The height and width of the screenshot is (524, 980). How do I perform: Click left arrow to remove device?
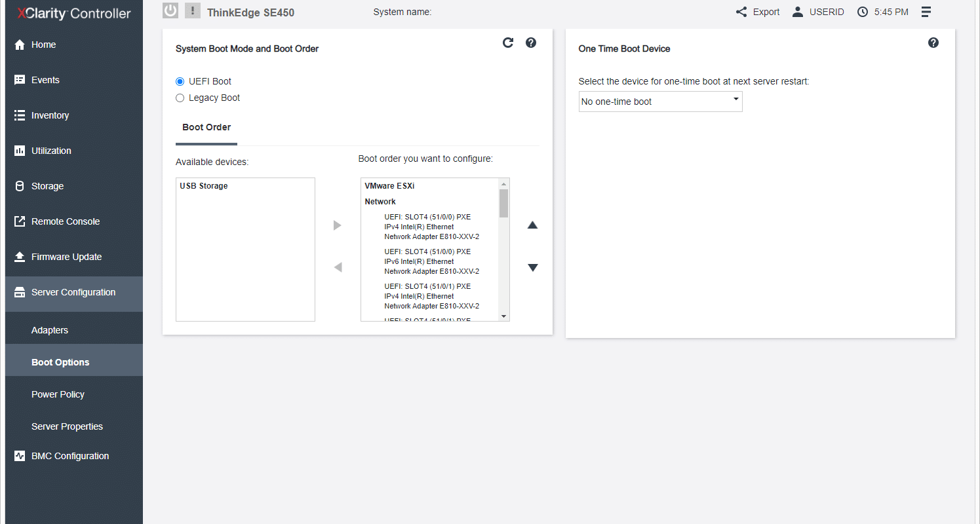(338, 267)
